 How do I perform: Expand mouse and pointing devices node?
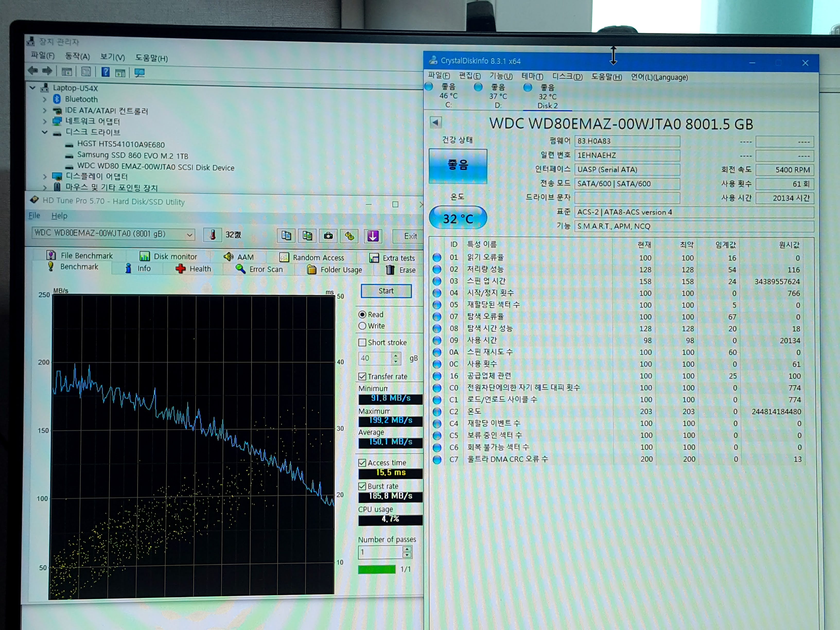tap(45, 188)
